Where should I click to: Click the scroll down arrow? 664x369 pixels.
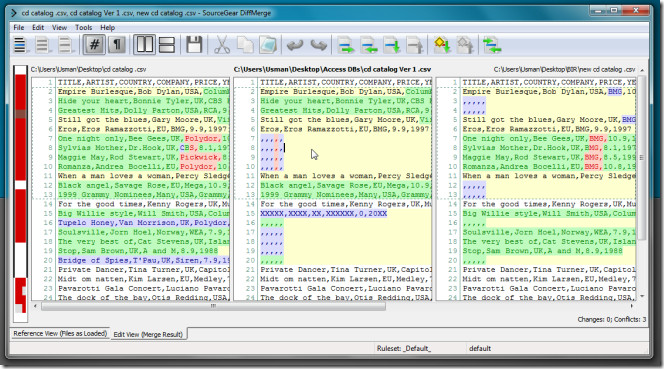pos(642,296)
